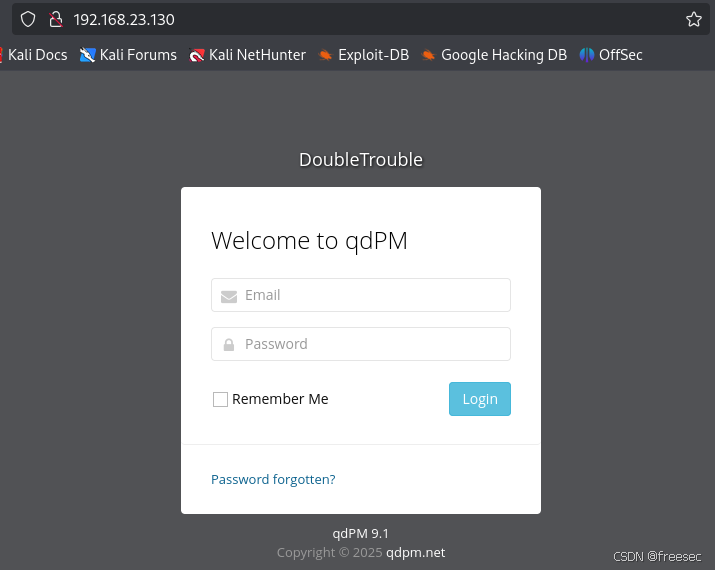The image size is (715, 570).
Task: Click the Welcome to qdPM heading
Action: 309,240
